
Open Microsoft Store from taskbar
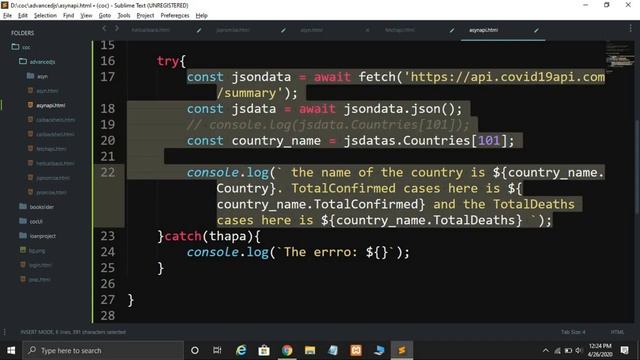(264, 351)
